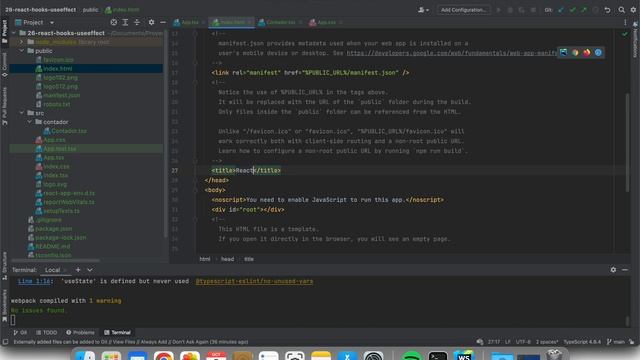Open the terminal sessions dropdown chevron
The width and height of the screenshot is (640, 360).
(90, 270)
